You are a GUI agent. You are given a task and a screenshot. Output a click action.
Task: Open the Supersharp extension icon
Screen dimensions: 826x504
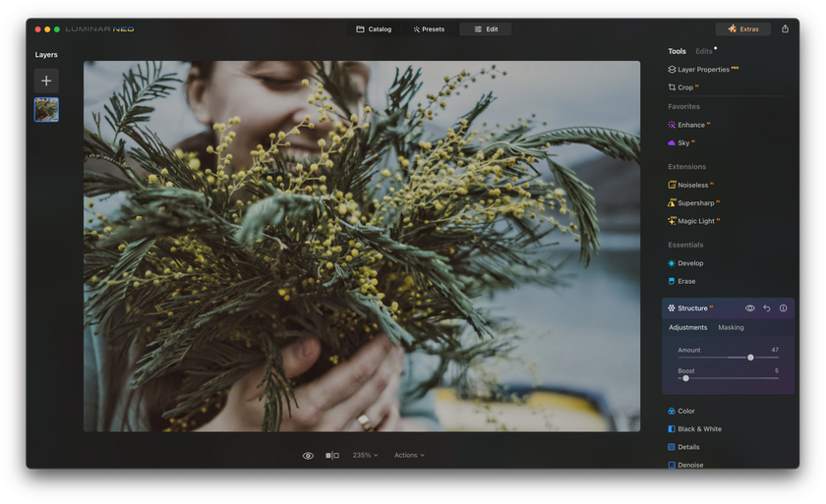click(x=672, y=202)
